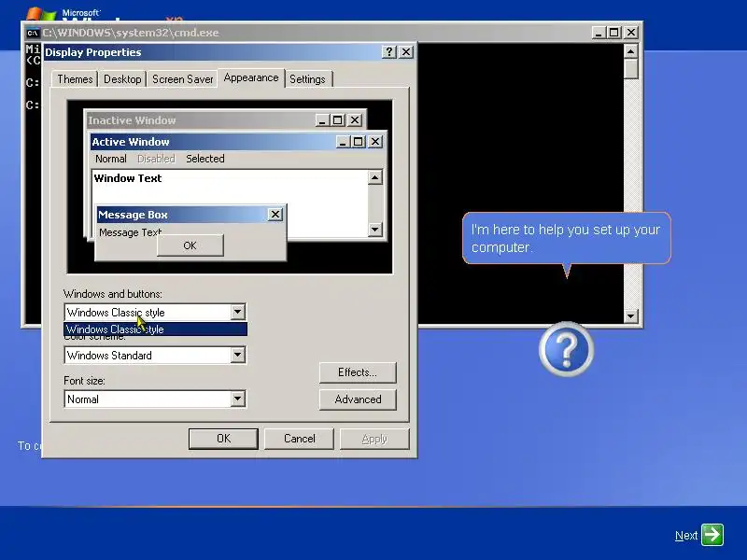Open the Themes tab

[75, 79]
